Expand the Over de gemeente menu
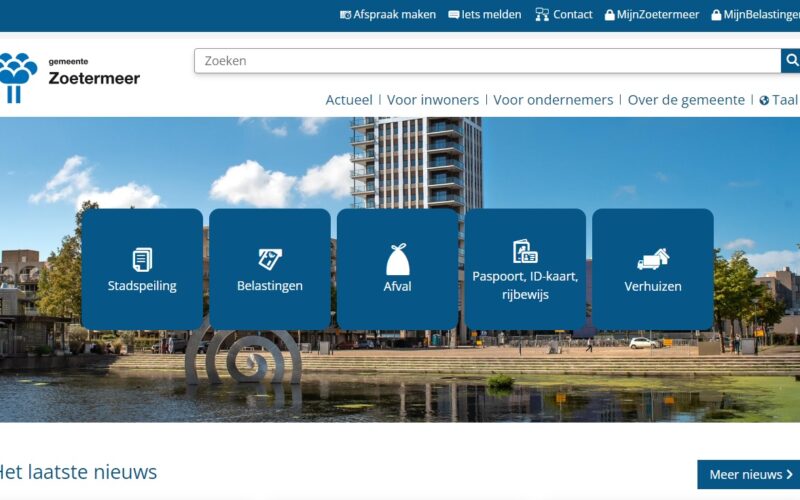 (686, 100)
